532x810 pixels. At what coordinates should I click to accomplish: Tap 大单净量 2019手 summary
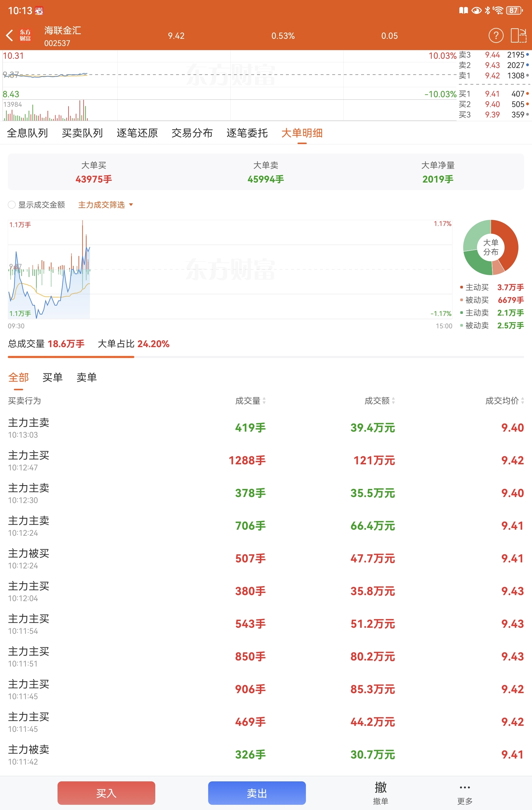click(x=438, y=172)
